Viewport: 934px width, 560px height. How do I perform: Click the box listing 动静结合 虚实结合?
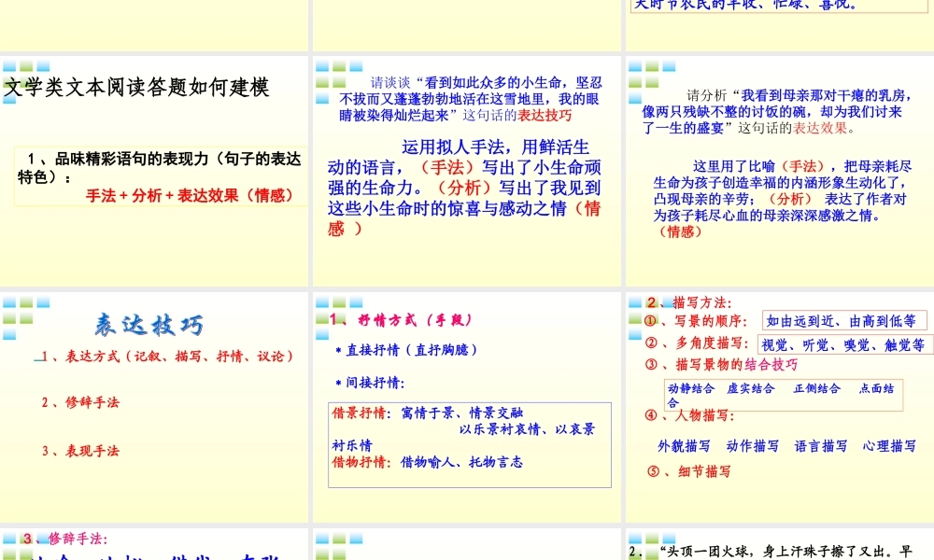point(784,395)
